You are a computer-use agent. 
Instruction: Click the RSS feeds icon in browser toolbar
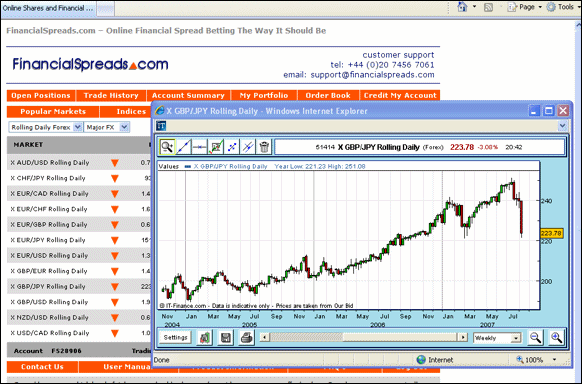[488, 7]
